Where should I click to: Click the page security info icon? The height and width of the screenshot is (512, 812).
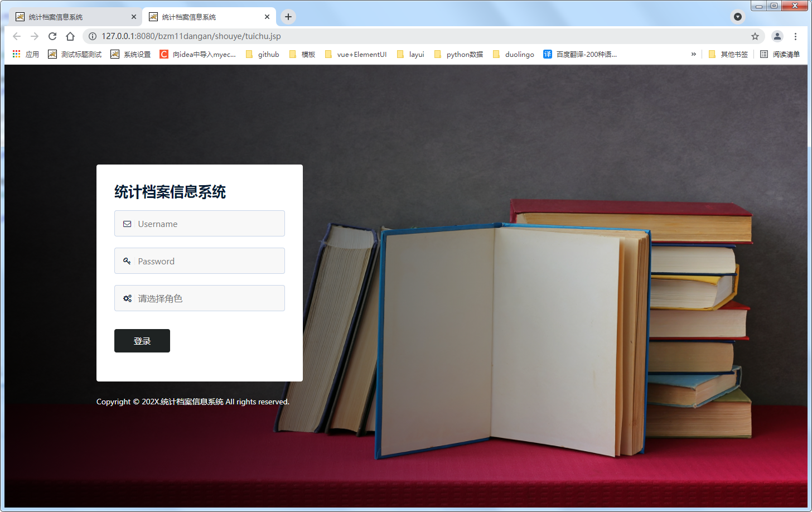tap(92, 36)
